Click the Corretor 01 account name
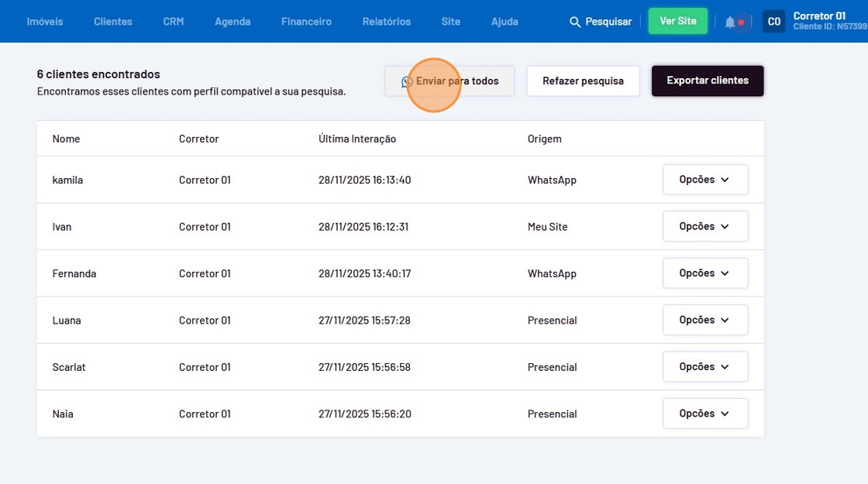This screenshot has width=868, height=484. [819, 15]
